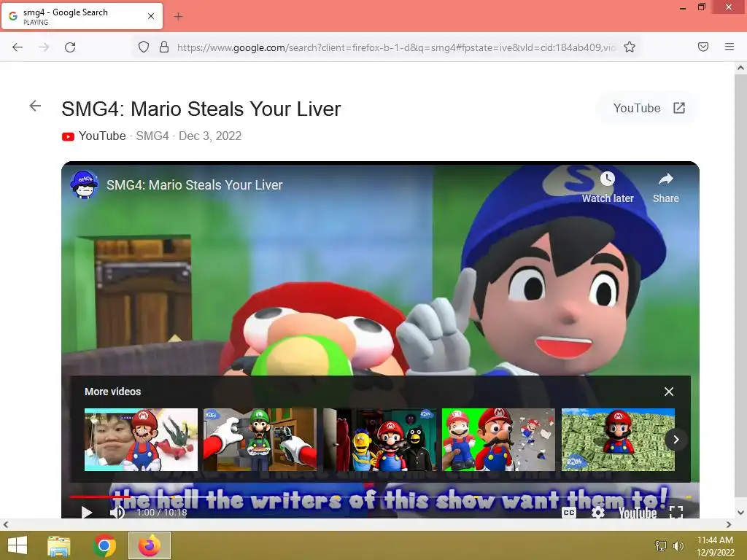Click the SMG4 channel avatar in the player
Screen dimensions: 747x560
85,184
